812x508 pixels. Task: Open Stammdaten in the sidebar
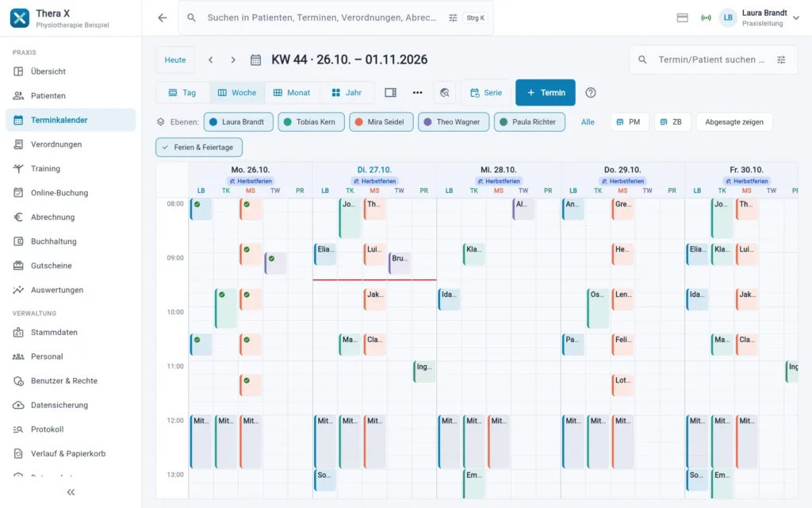(x=71, y=333)
